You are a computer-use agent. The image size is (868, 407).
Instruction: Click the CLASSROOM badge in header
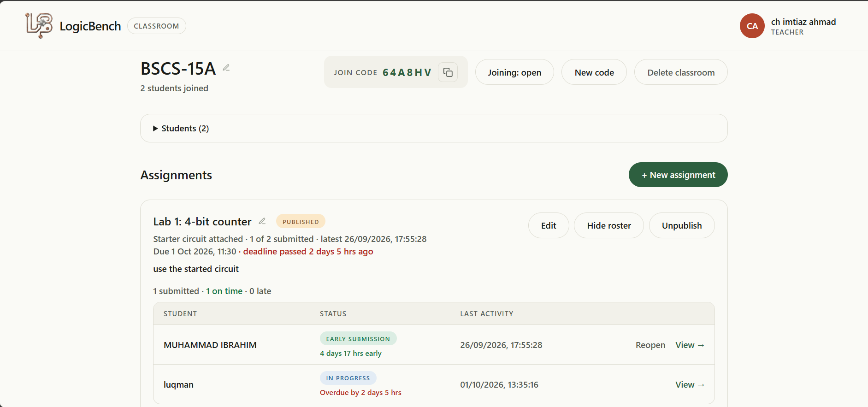[x=156, y=26]
